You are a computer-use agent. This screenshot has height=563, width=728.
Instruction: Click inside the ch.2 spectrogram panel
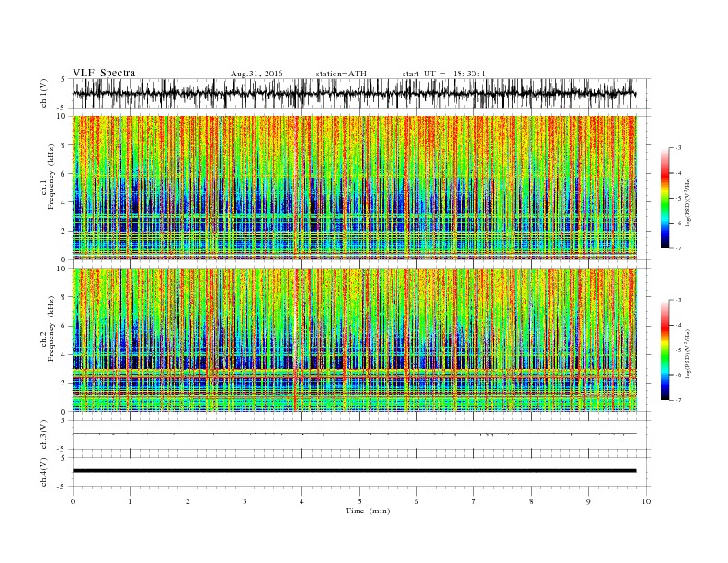tap(355, 339)
